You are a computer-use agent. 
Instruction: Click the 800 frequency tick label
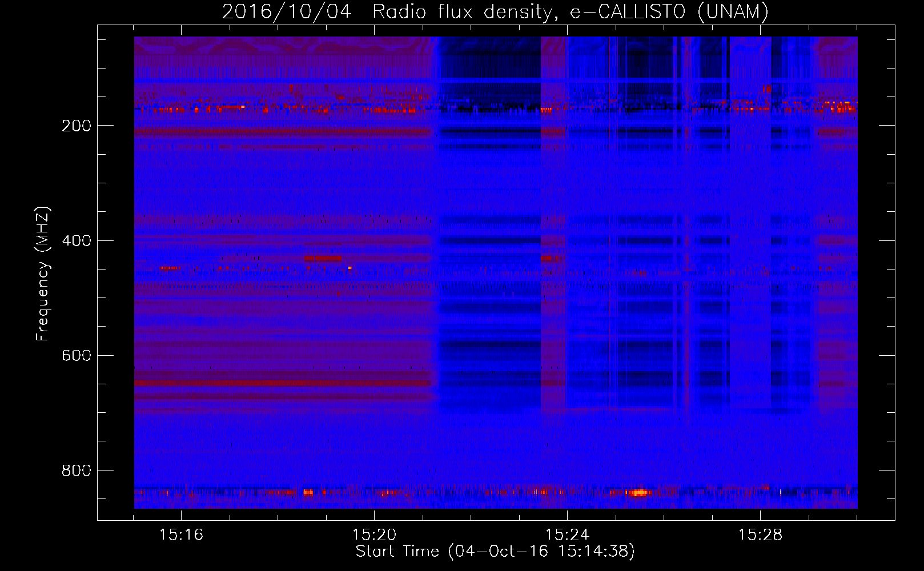tap(77, 470)
